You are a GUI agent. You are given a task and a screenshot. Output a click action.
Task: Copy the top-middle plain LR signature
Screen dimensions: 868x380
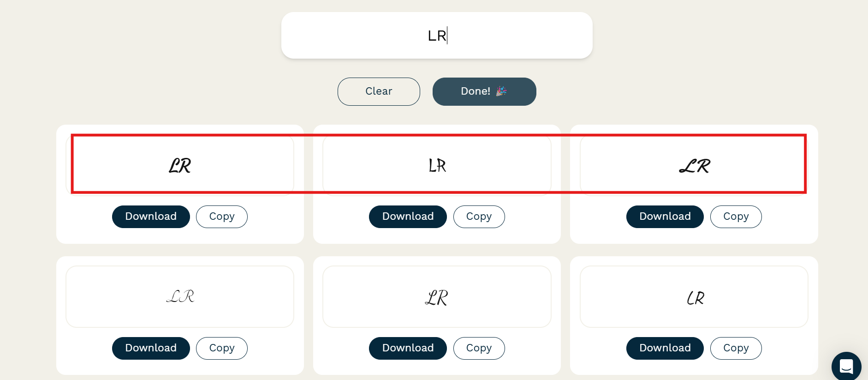pos(479,217)
